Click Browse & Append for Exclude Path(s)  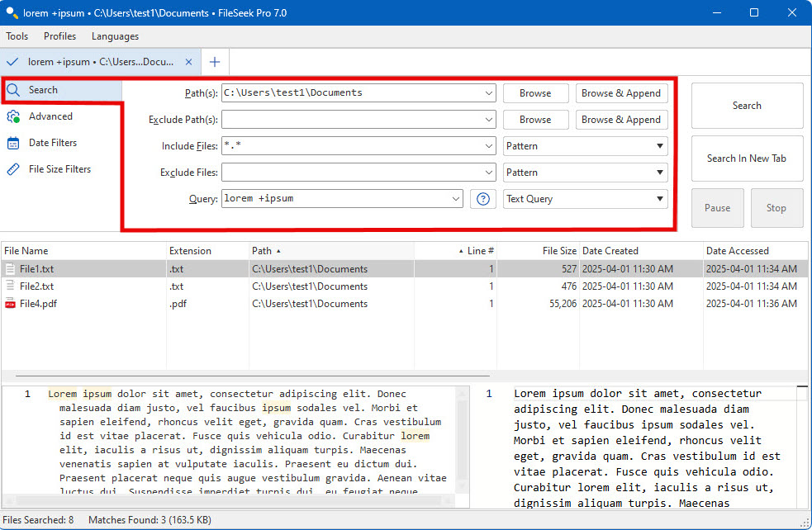[621, 120]
